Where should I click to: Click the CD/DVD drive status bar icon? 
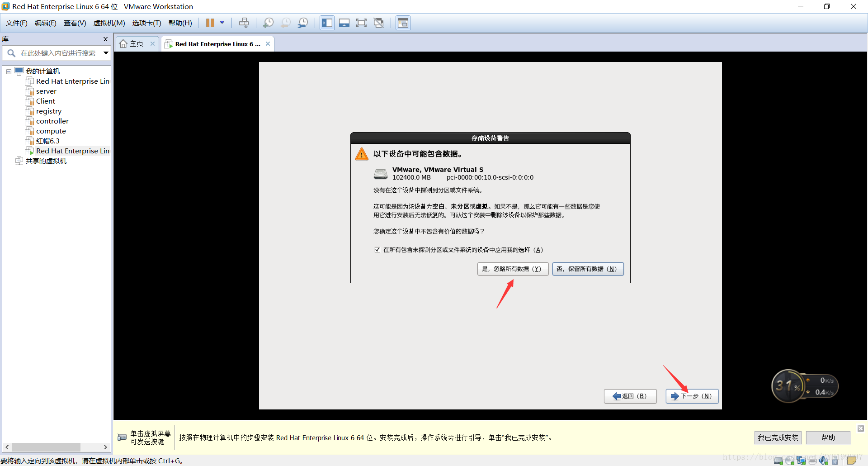click(x=790, y=461)
